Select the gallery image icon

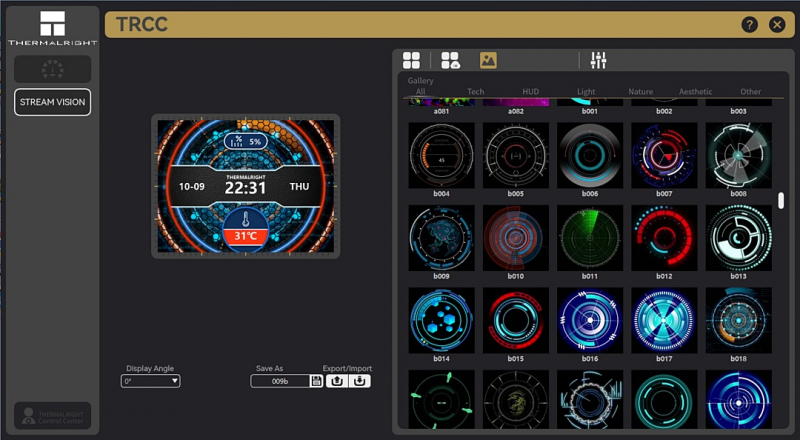[488, 61]
